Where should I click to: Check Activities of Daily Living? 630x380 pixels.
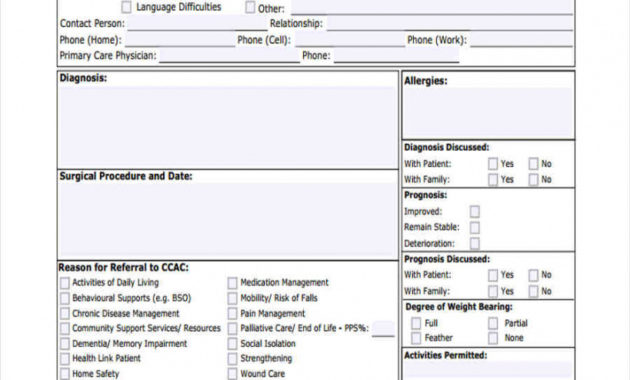click(65, 283)
